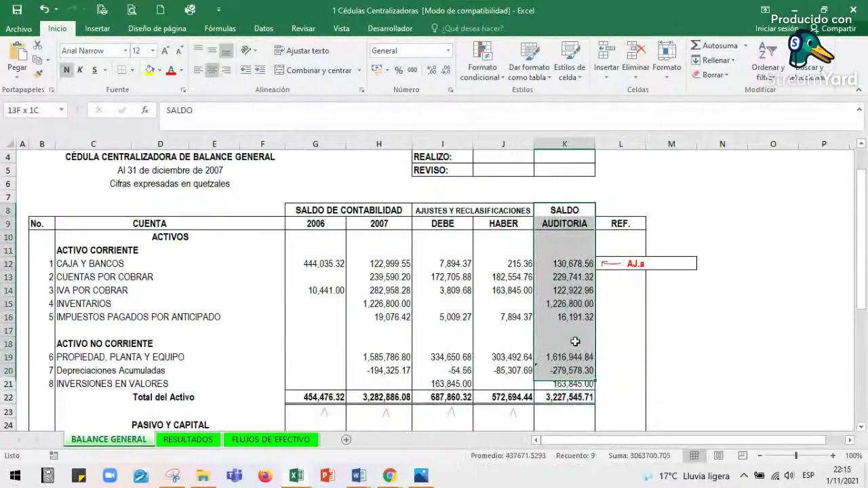
Task: Switch to the RESULTADOS sheet tab
Action: coord(188,440)
